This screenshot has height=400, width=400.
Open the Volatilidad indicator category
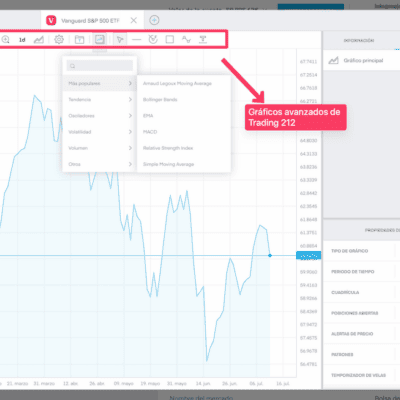100,132
